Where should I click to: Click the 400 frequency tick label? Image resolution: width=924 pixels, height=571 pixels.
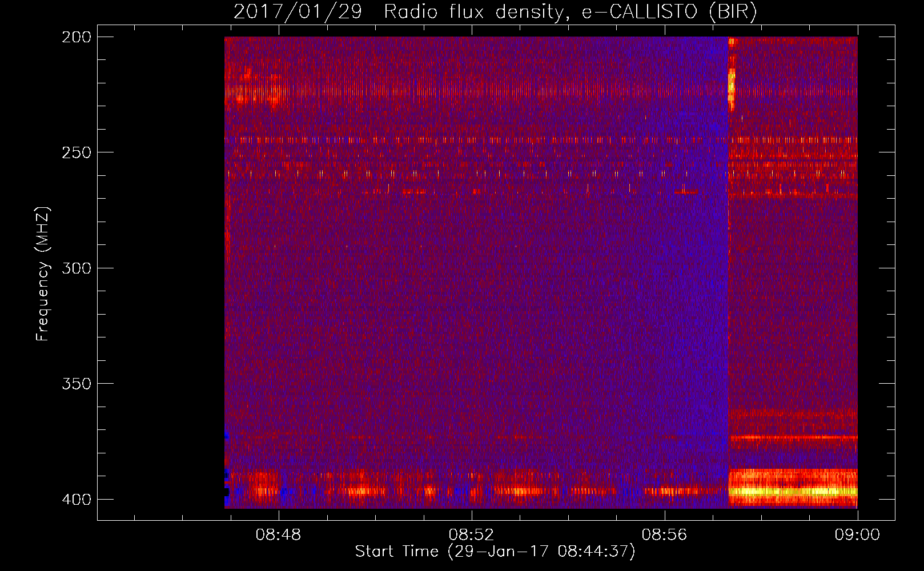point(77,500)
